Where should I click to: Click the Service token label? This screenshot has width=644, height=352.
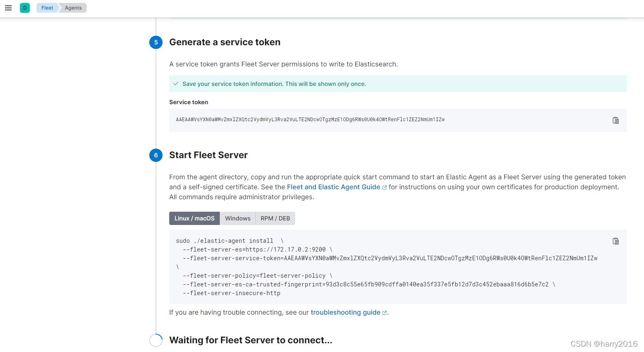(x=189, y=102)
